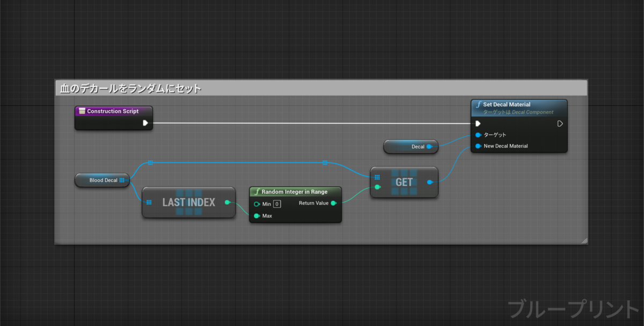Select the first reroute node above LAST INDEX
Screen dimensions: 644x326
coord(150,162)
